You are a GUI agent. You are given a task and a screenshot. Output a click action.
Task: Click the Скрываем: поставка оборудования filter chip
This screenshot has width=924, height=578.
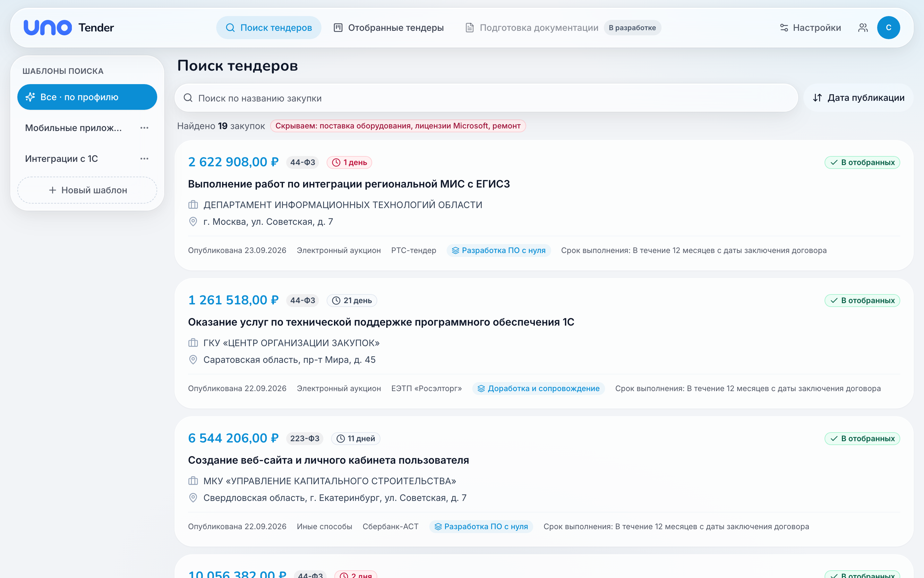pyautogui.click(x=398, y=126)
